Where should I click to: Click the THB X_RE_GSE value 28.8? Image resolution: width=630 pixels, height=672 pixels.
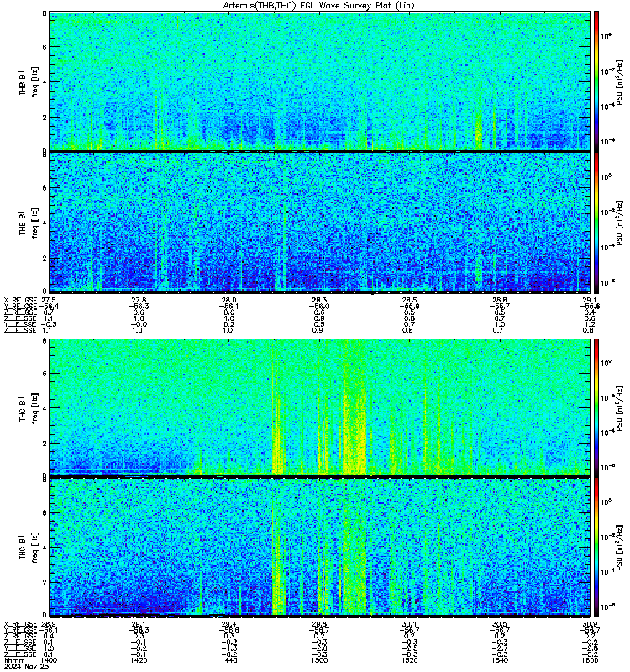pos(499,300)
